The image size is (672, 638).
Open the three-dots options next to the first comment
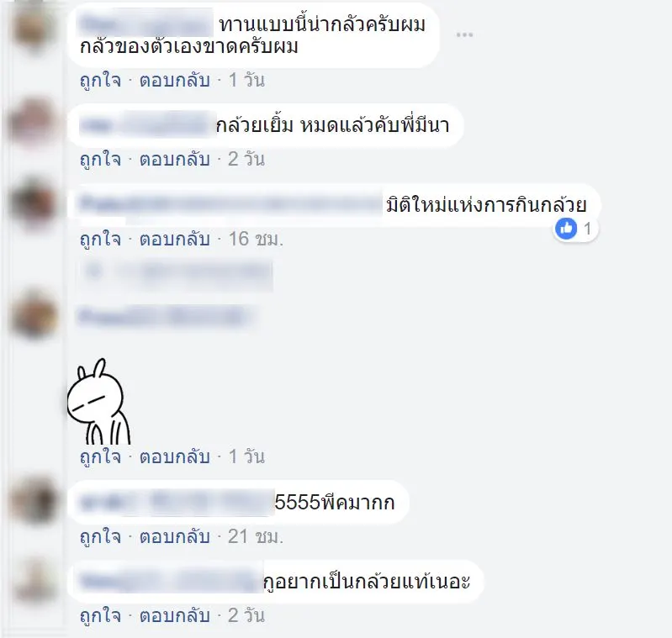(464, 35)
